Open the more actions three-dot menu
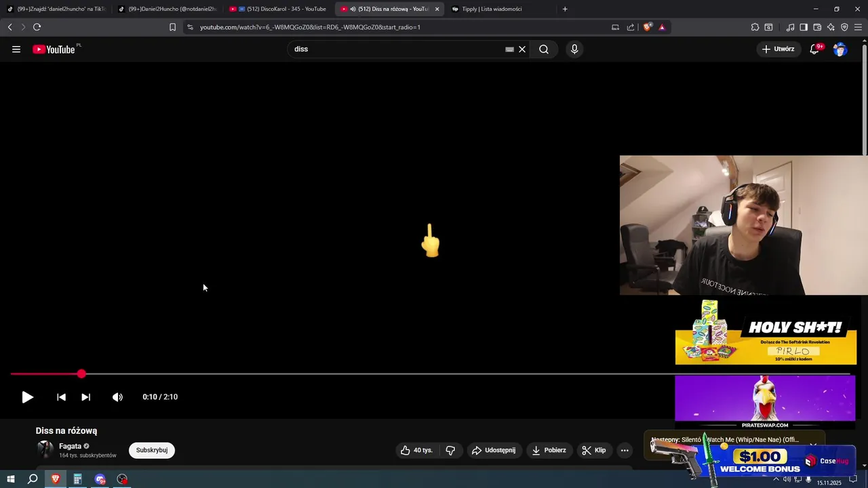The image size is (868, 488). pos(625,450)
